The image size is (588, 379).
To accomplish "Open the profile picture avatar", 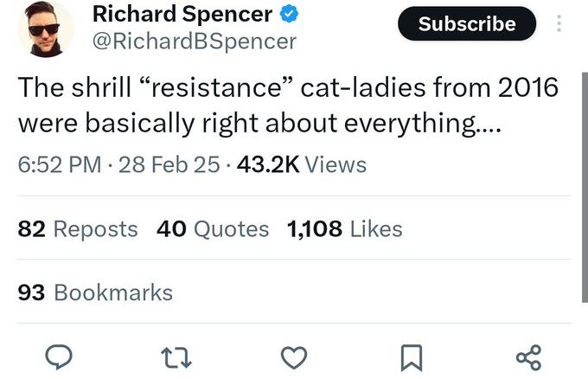I will pos(45,29).
